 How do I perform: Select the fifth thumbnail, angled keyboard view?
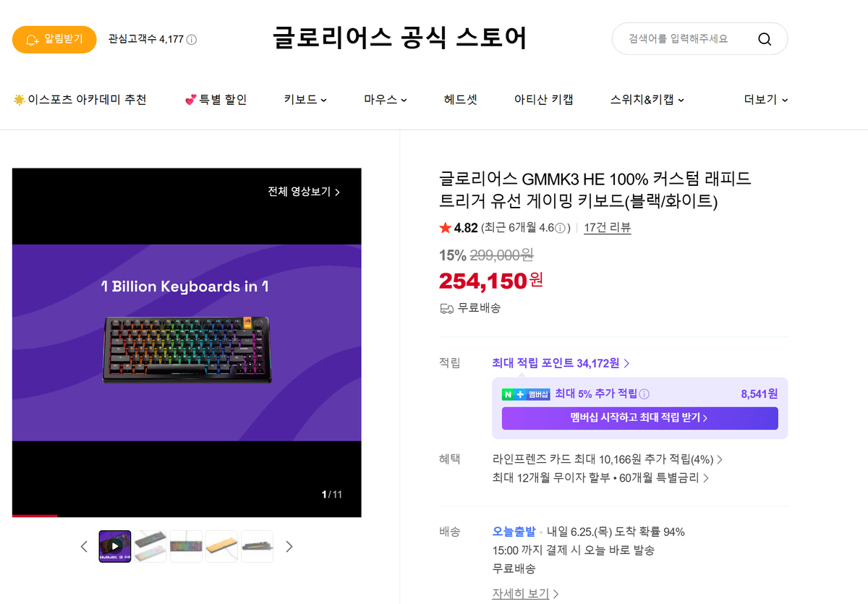pos(257,547)
